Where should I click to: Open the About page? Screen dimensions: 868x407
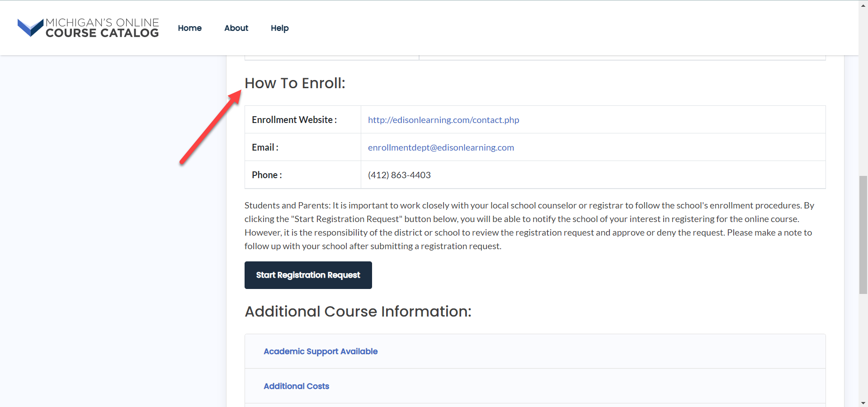(236, 28)
